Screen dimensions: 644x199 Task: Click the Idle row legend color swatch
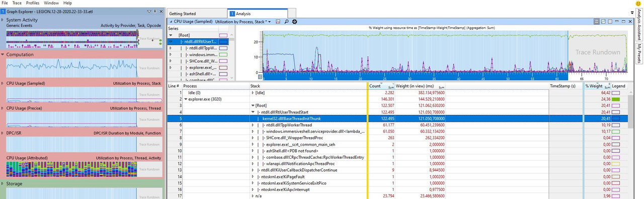616,93
